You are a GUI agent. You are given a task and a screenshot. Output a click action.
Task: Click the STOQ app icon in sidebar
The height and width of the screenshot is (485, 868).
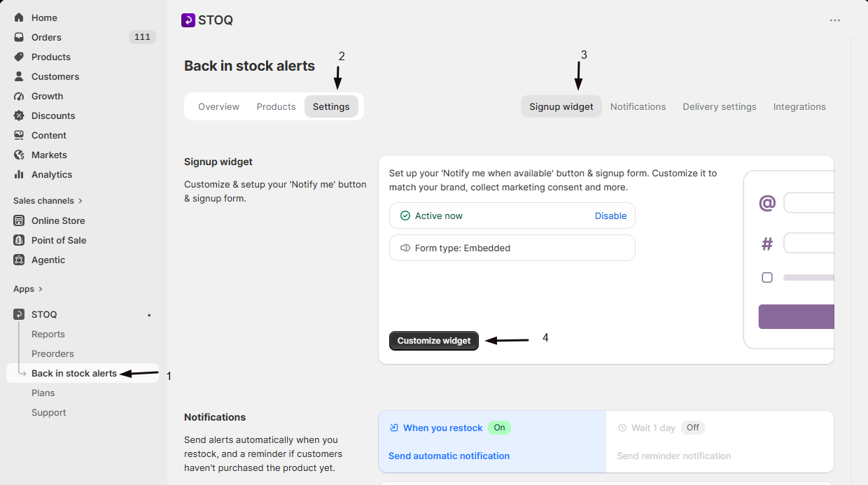19,314
